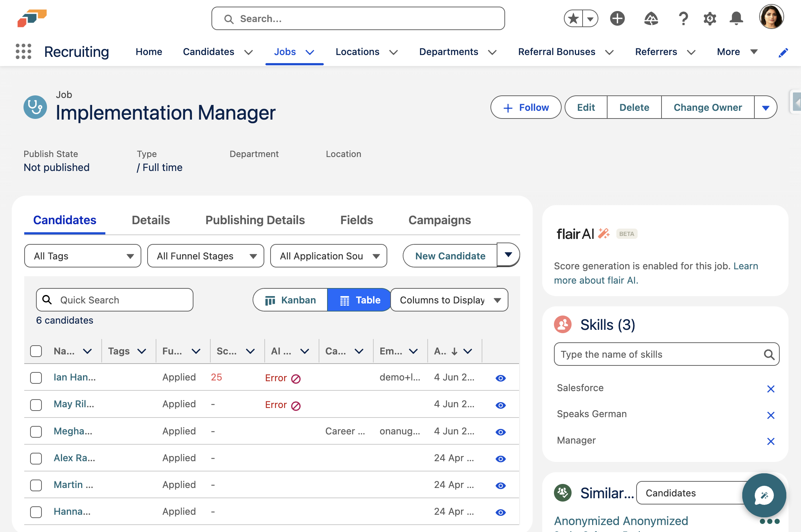
Task: Click the pencil edit navigation icon
Action: (783, 53)
